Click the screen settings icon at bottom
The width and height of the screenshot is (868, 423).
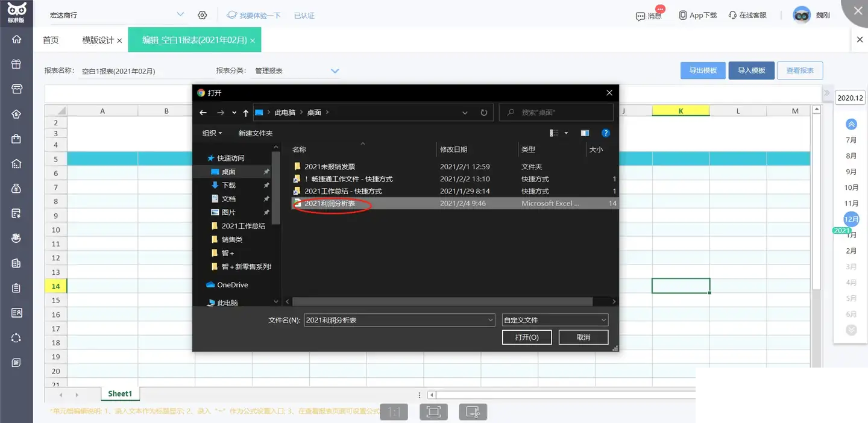pos(473,412)
